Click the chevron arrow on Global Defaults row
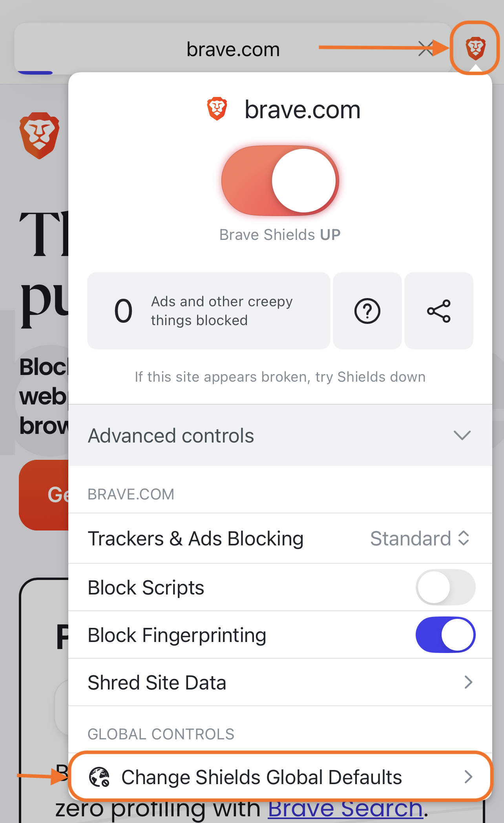This screenshot has width=504, height=823. click(468, 777)
